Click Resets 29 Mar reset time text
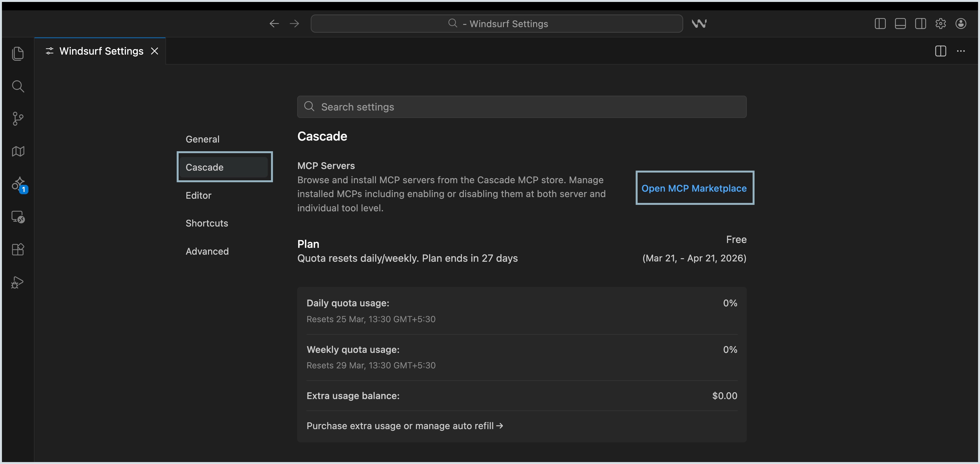Screen dimensions: 980x464 371,365
